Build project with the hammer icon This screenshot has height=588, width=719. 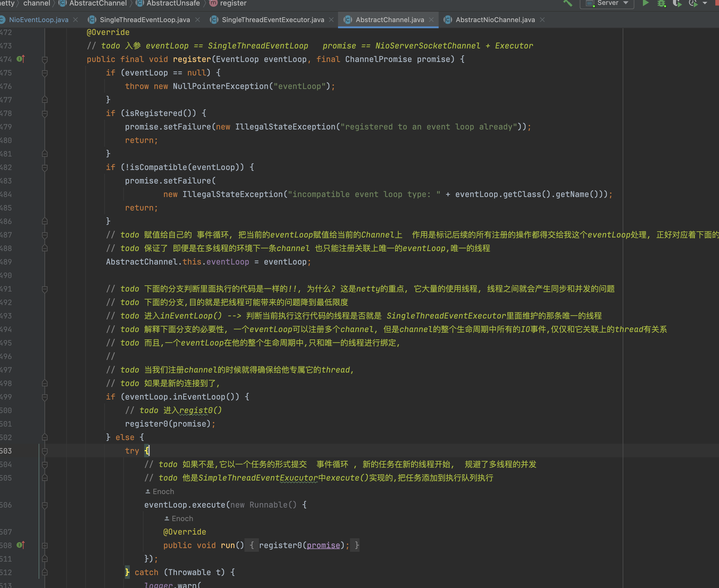coord(568,3)
